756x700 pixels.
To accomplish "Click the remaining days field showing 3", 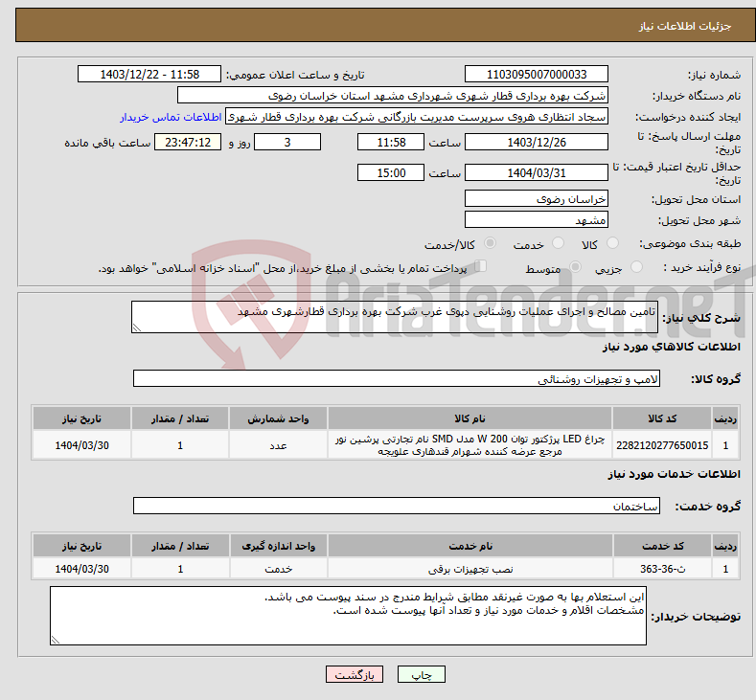I will pos(287,142).
